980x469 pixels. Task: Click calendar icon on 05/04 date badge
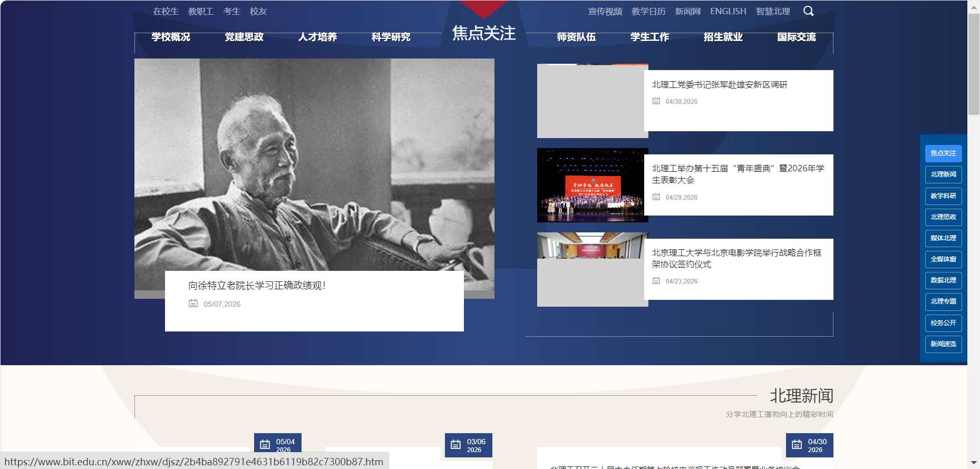click(265, 445)
